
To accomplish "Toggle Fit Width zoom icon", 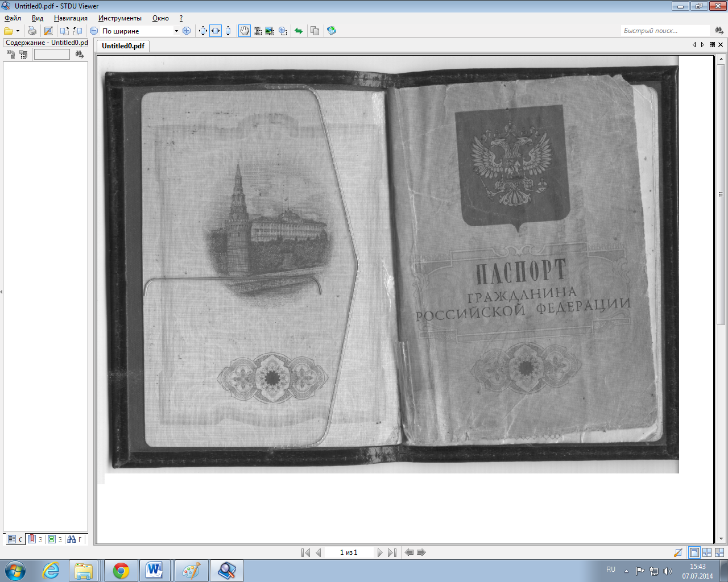I will (x=216, y=31).
